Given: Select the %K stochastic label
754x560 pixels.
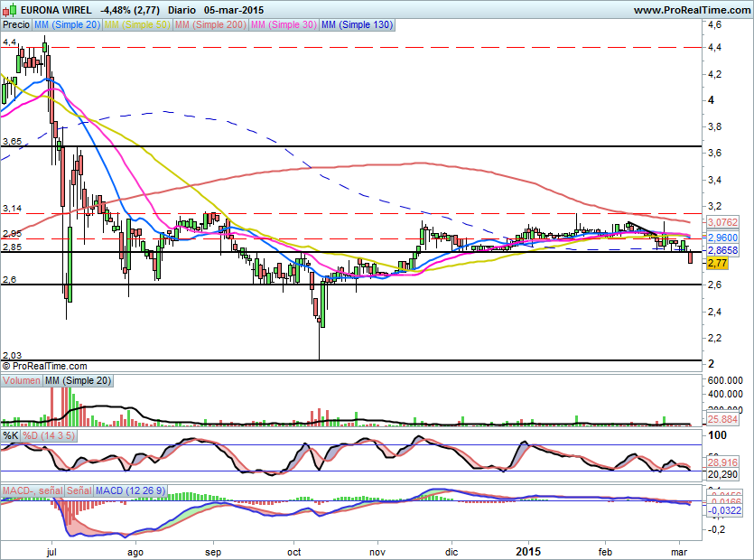Looking at the screenshot, I should click(x=11, y=436).
